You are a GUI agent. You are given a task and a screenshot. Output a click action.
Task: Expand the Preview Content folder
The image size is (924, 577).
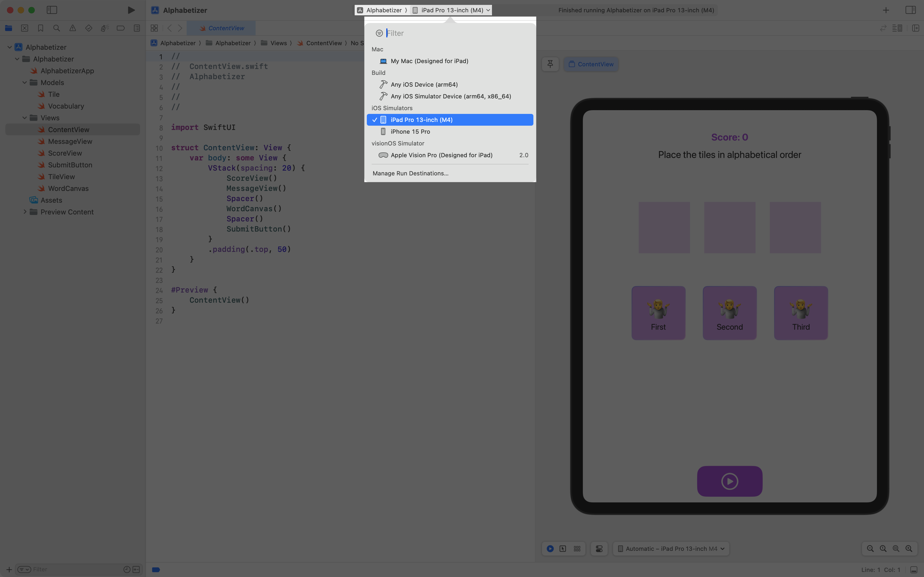25,212
